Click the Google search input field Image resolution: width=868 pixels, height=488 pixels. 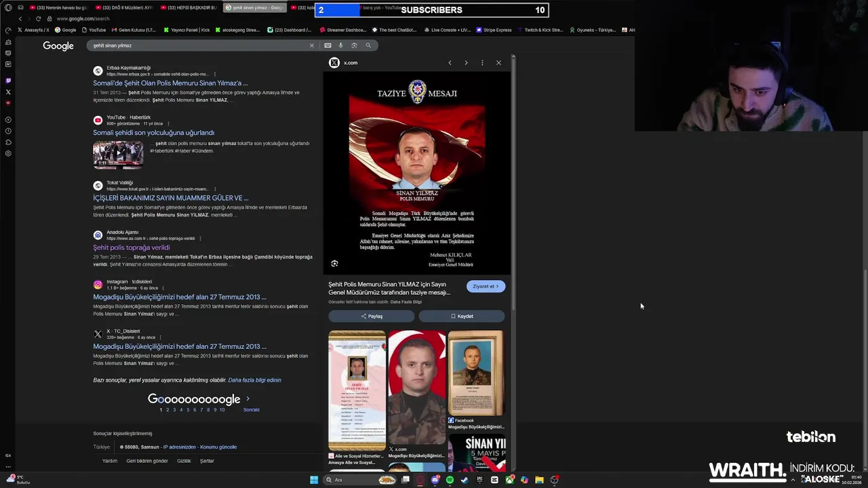200,45
